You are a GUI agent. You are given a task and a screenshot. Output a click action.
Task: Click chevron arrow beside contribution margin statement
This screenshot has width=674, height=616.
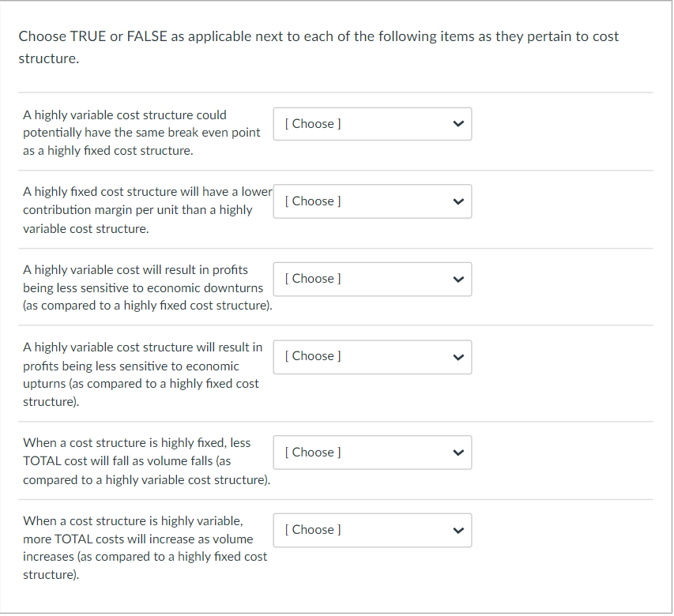coord(456,201)
